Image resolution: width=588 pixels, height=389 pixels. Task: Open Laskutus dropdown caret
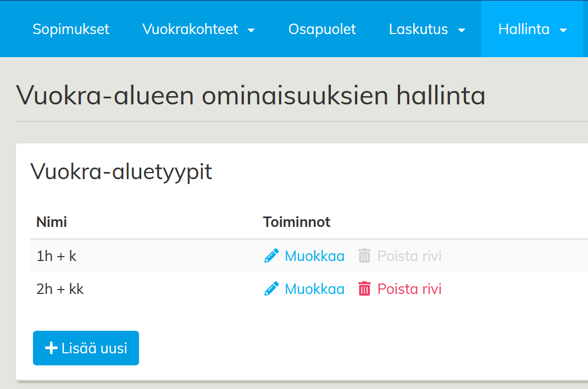[462, 30]
